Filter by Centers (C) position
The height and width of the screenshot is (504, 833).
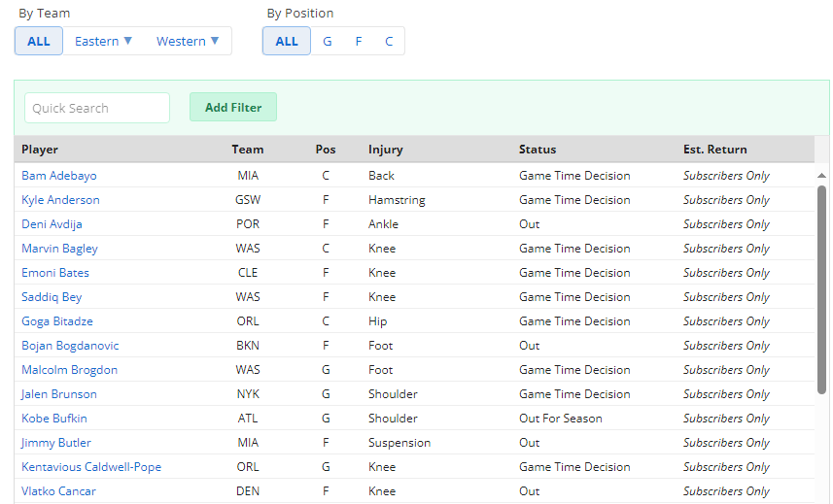(x=389, y=41)
